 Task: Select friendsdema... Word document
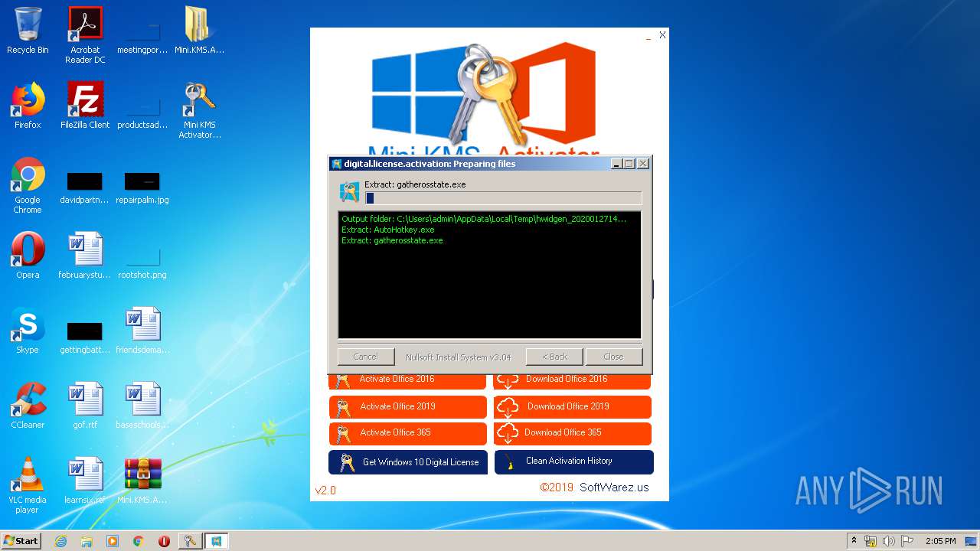(x=142, y=331)
